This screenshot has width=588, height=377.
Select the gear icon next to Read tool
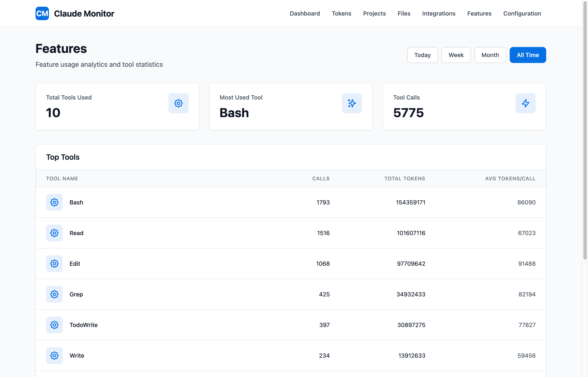point(54,233)
